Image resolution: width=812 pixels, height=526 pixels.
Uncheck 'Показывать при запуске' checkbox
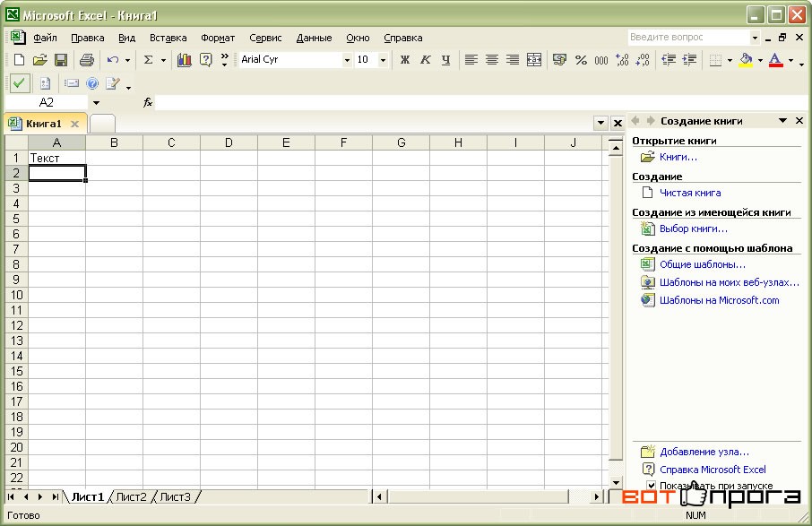[x=651, y=485]
